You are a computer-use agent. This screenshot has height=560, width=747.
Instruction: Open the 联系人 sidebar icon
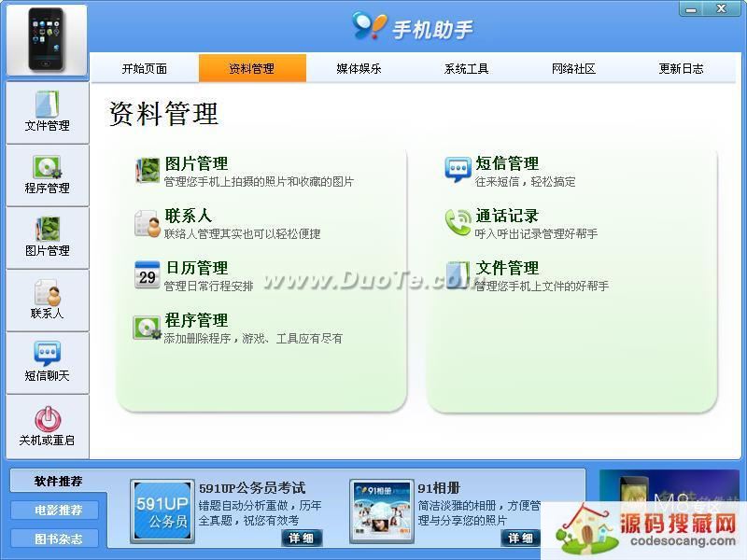pyautogui.click(x=47, y=300)
